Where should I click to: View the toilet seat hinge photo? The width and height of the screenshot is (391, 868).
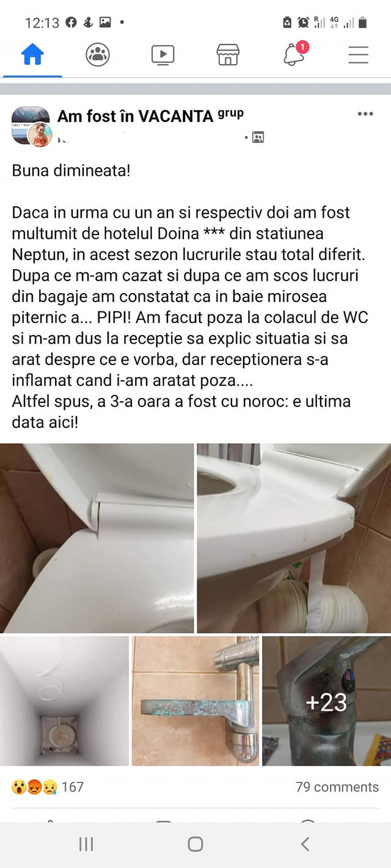point(97,538)
